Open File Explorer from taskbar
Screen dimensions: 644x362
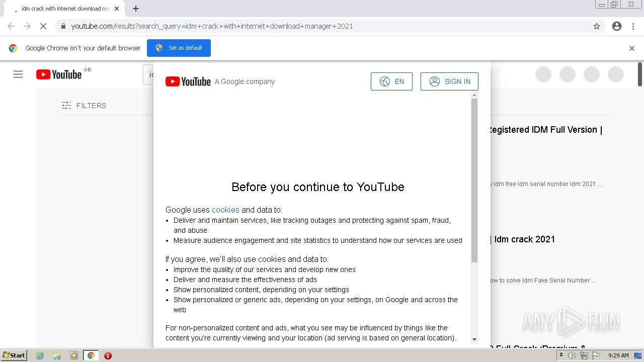click(x=57, y=355)
